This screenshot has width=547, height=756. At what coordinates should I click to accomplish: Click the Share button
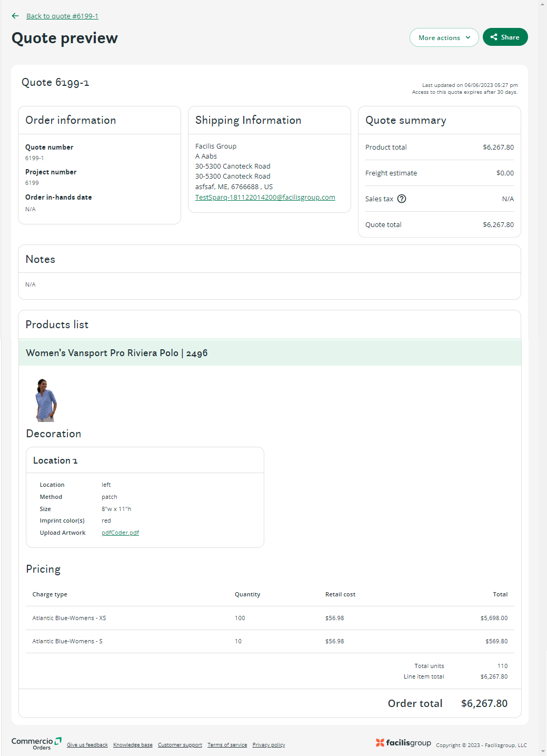[505, 37]
